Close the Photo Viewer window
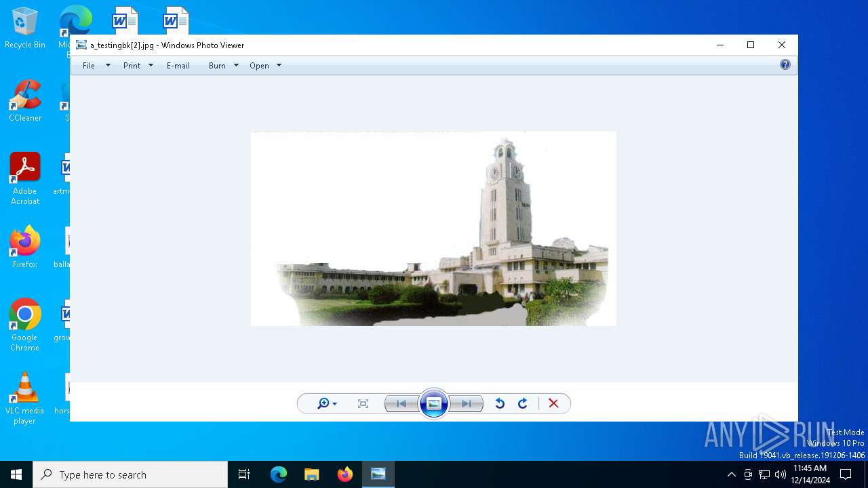868x488 pixels. coord(782,45)
